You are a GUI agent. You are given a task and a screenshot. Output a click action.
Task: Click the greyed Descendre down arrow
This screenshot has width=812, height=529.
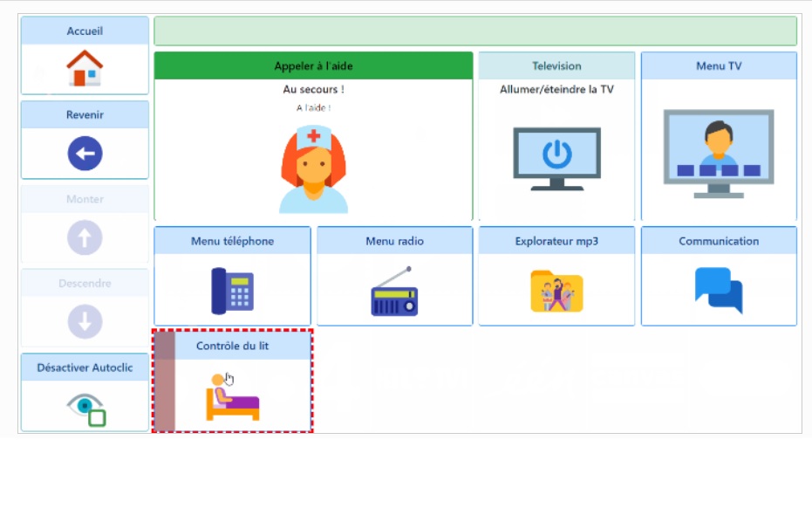[x=85, y=321]
